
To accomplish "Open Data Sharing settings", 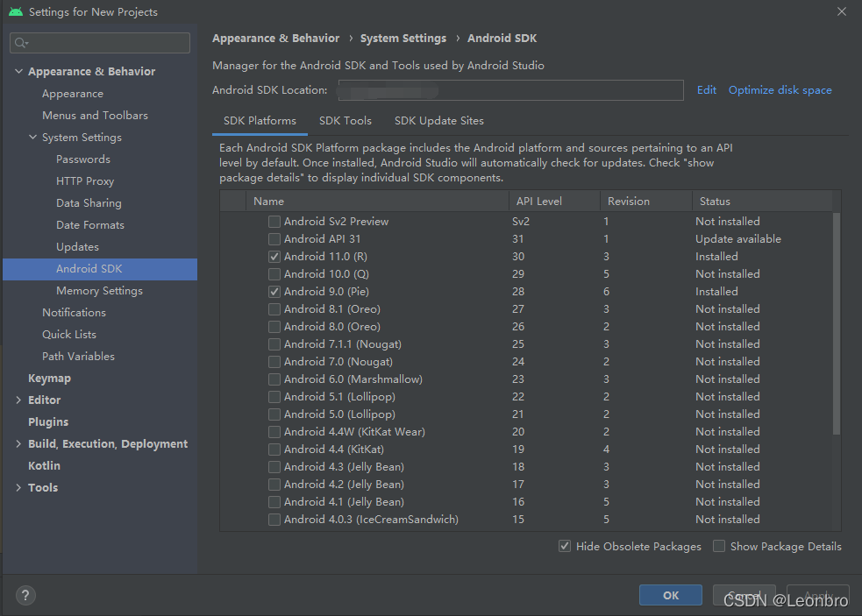I will (x=89, y=202).
